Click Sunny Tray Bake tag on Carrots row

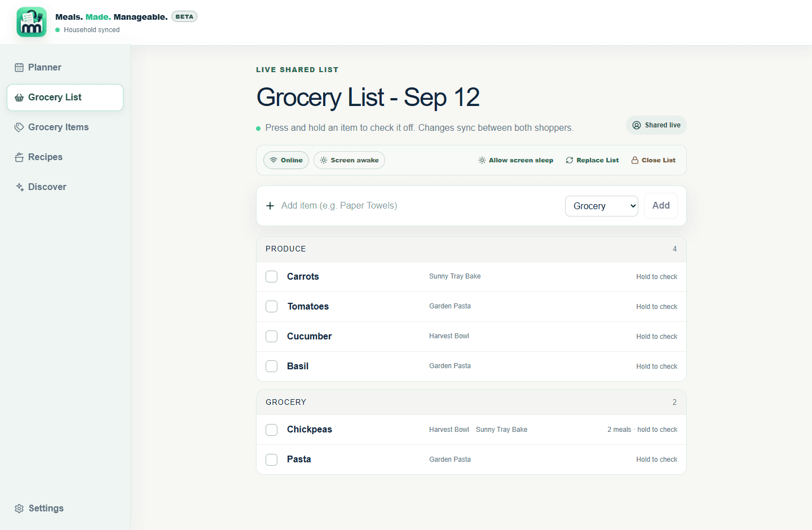click(454, 276)
